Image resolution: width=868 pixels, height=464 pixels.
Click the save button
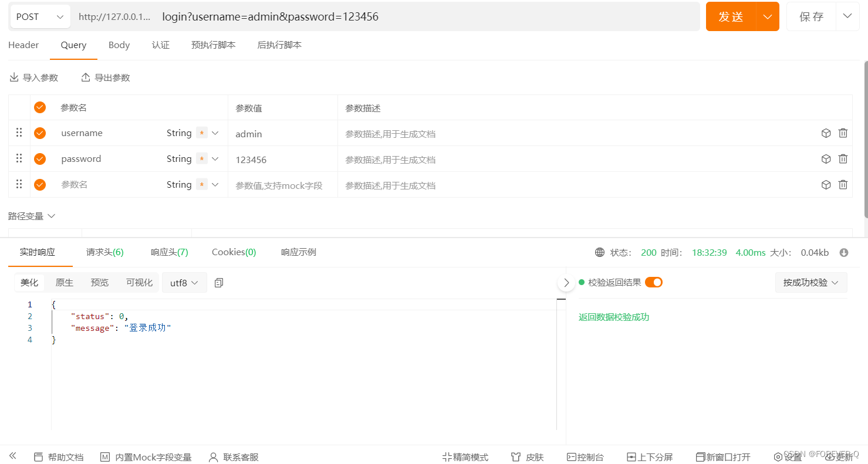click(812, 16)
